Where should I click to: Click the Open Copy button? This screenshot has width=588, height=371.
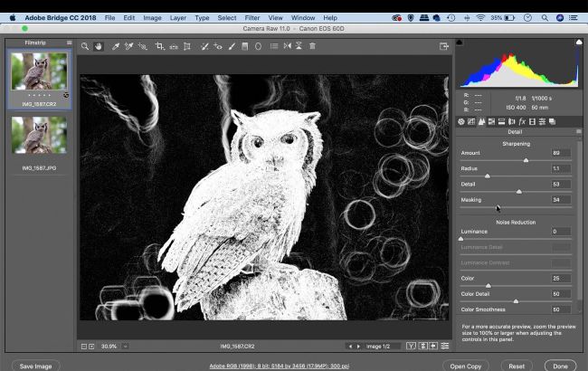point(466,366)
